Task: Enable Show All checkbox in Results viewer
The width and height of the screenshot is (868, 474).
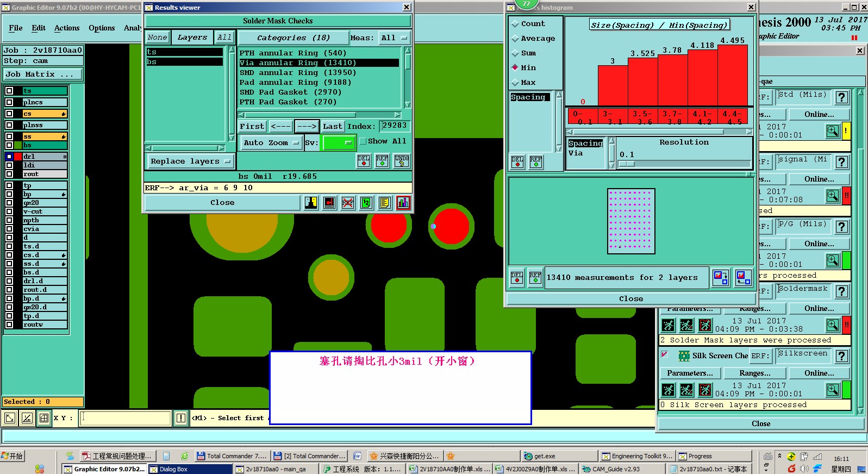Action: (363, 141)
